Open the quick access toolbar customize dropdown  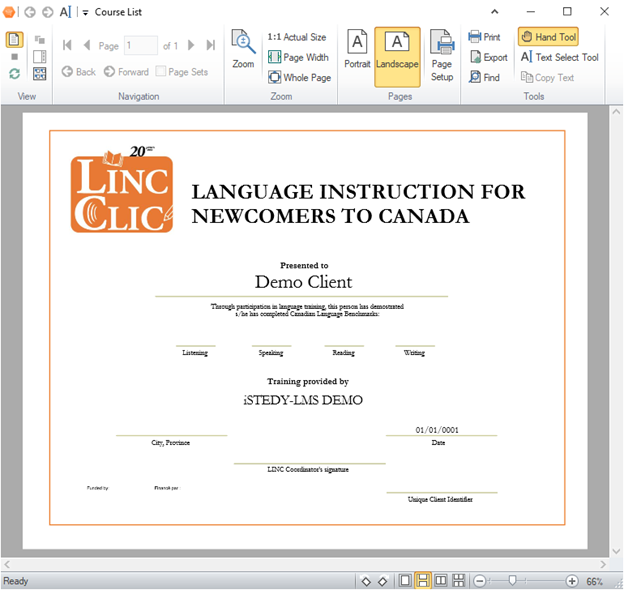point(85,13)
